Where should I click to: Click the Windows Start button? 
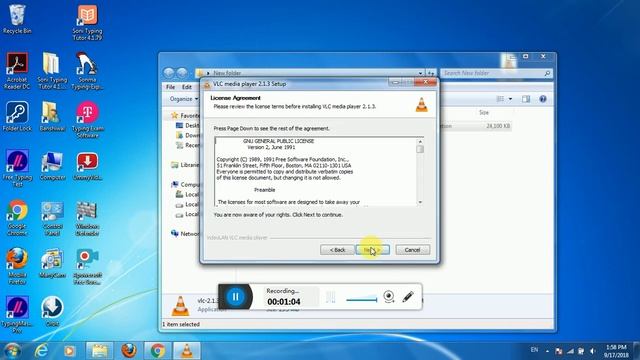tap(12, 351)
